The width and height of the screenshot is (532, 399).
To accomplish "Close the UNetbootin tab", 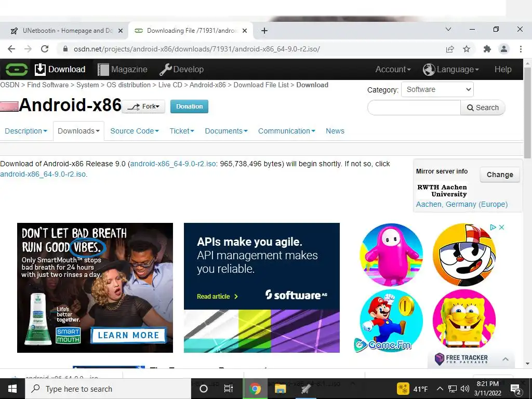I will point(121,31).
